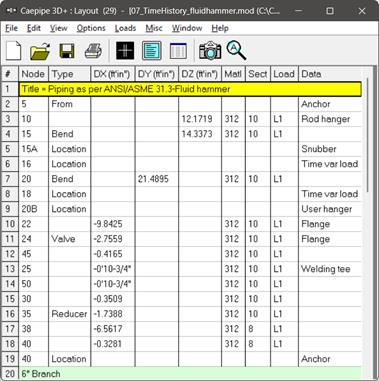The height and width of the screenshot is (381, 379).
Task: Open the Options menu
Action: point(91,28)
